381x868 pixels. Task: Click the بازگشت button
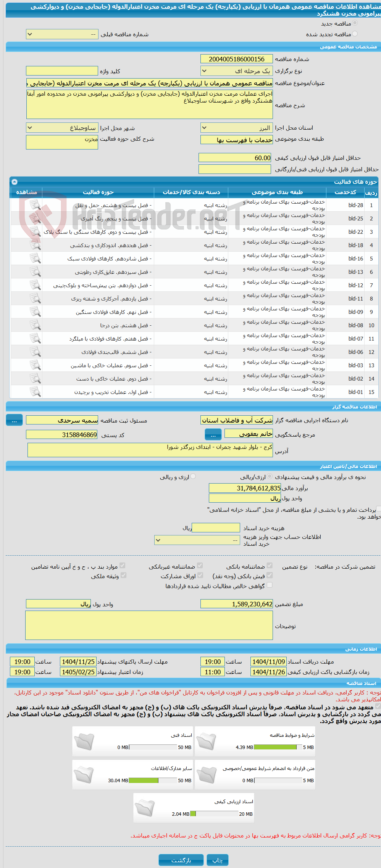(x=181, y=860)
